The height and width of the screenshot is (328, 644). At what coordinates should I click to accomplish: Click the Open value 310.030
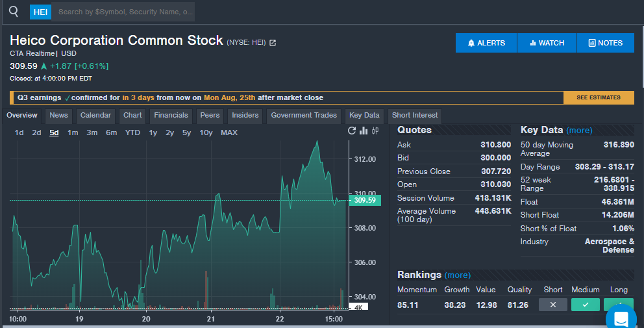[496, 184]
